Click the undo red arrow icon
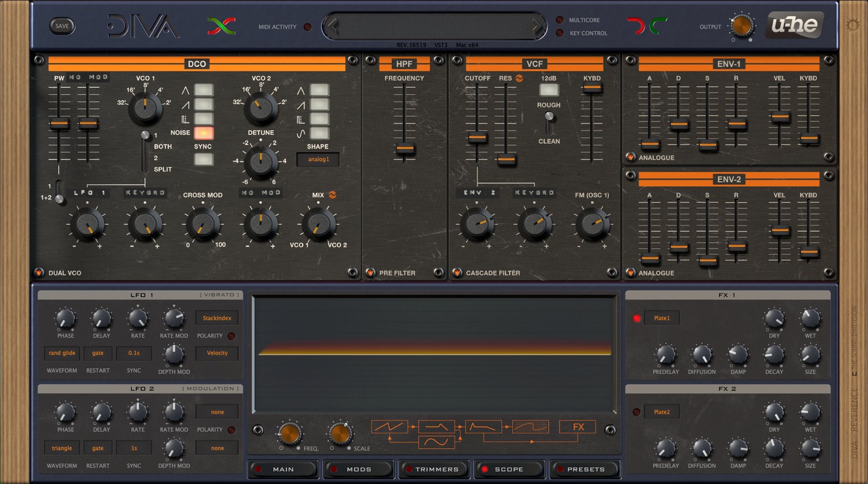868x484 pixels. [x=636, y=26]
